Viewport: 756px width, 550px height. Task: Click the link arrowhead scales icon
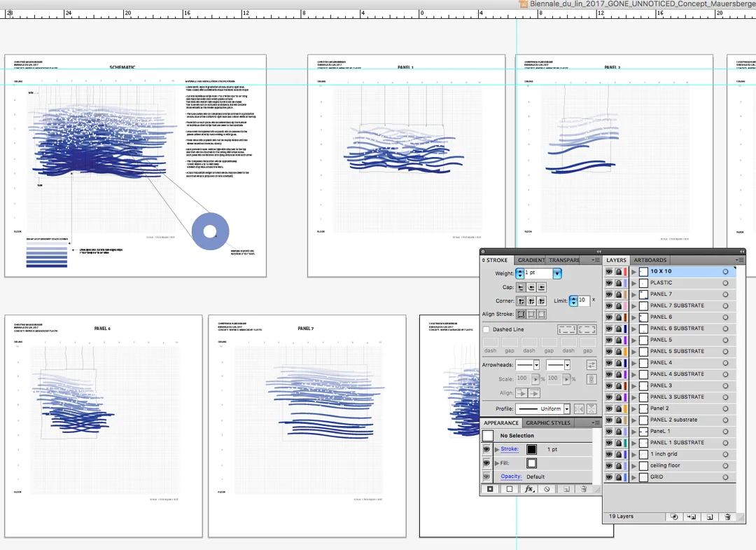point(591,379)
